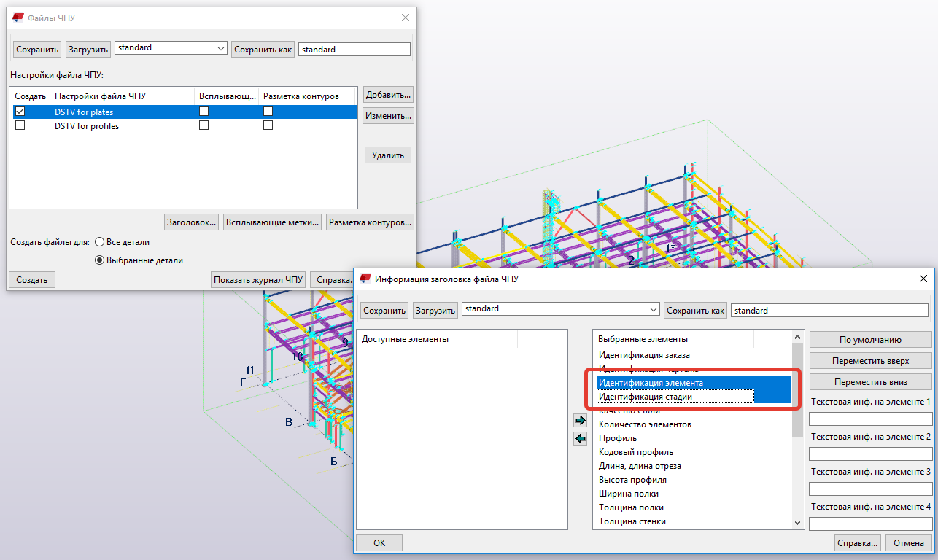
Task: Select the "Выбранные детали" radio button
Action: [100, 260]
